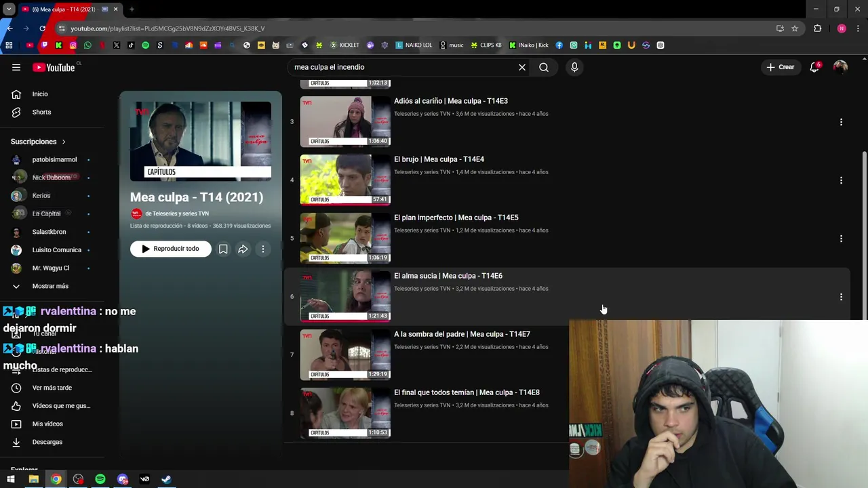Play A la sombra del padre thumbnail
This screenshot has height=488, width=868.
(x=345, y=354)
